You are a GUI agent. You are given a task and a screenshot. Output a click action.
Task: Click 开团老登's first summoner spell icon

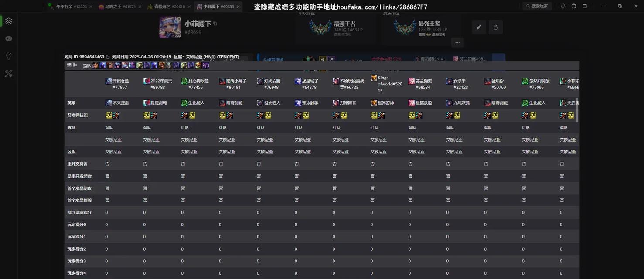click(x=109, y=115)
